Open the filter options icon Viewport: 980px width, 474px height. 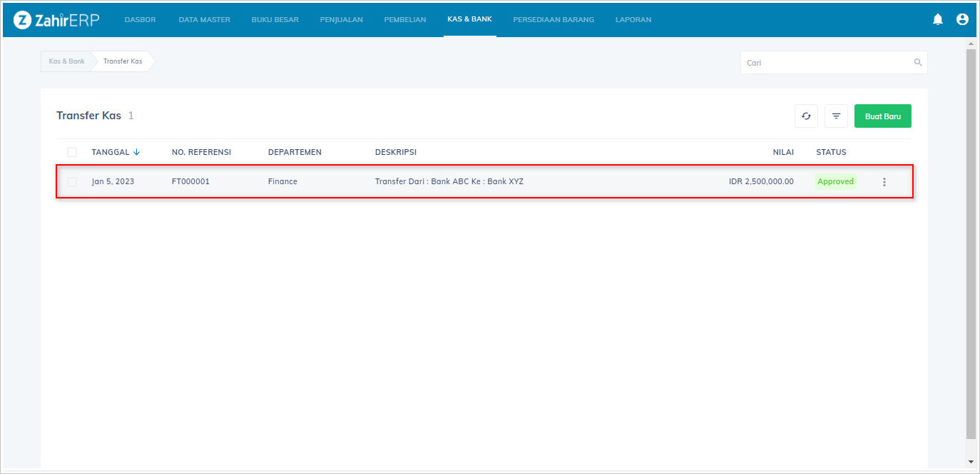[x=836, y=116]
